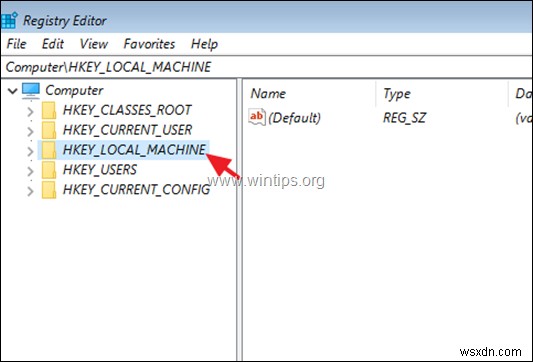
Task: Click the HKEY_CURRENT_USER folder icon
Action: [49, 130]
